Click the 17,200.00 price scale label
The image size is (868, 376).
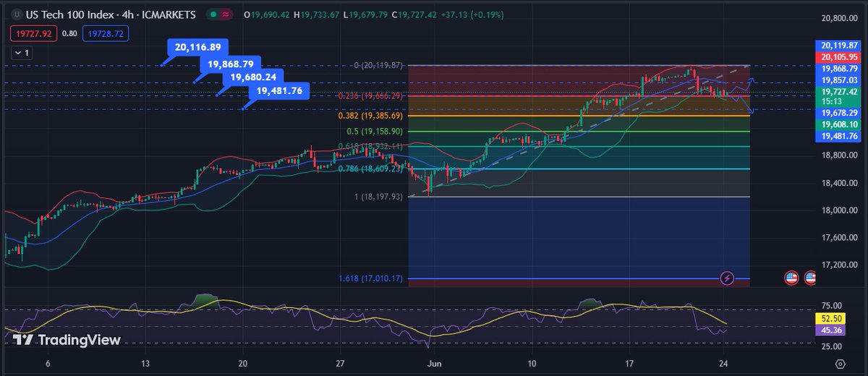[841, 265]
